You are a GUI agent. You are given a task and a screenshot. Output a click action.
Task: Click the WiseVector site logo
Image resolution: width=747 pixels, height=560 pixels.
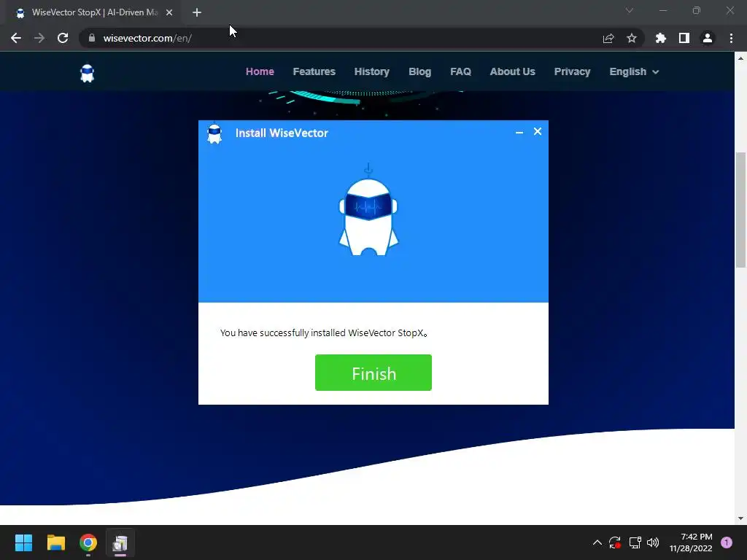(88, 74)
